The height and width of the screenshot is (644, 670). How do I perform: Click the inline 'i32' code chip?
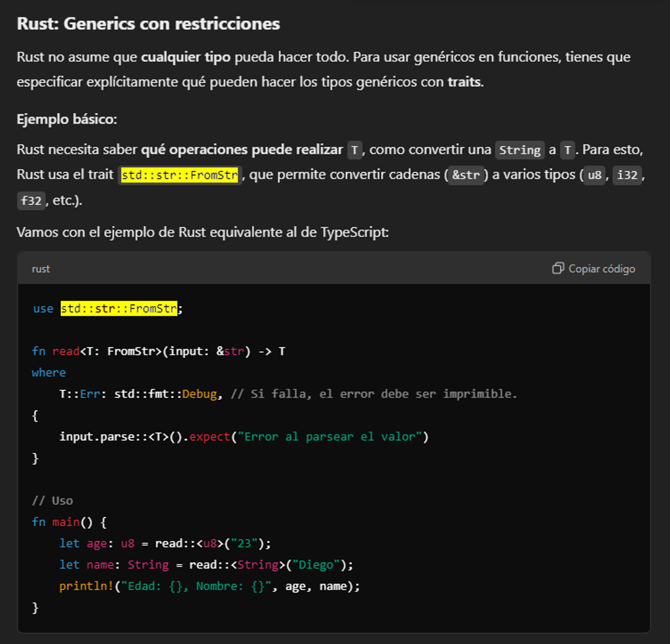(x=627, y=175)
